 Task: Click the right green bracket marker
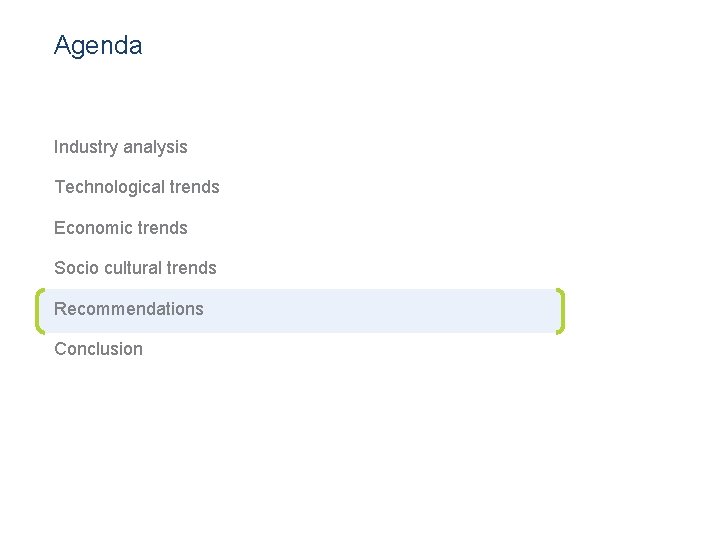(560, 311)
